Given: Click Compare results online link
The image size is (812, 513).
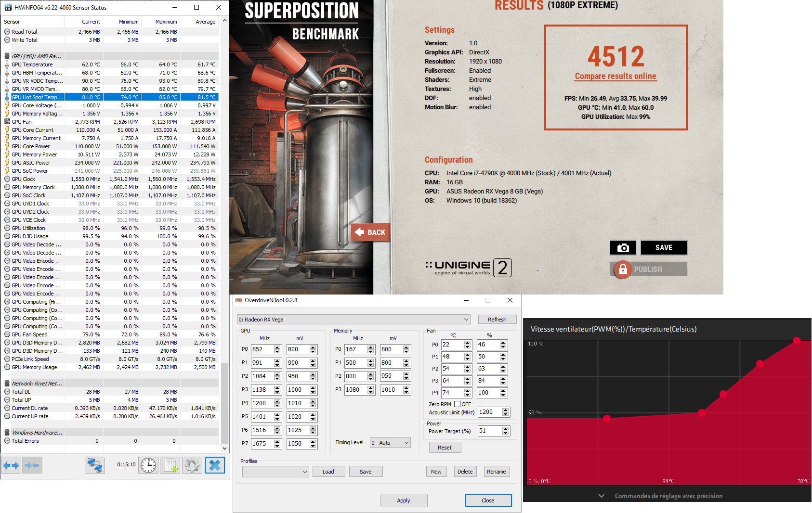Looking at the screenshot, I should [x=615, y=76].
